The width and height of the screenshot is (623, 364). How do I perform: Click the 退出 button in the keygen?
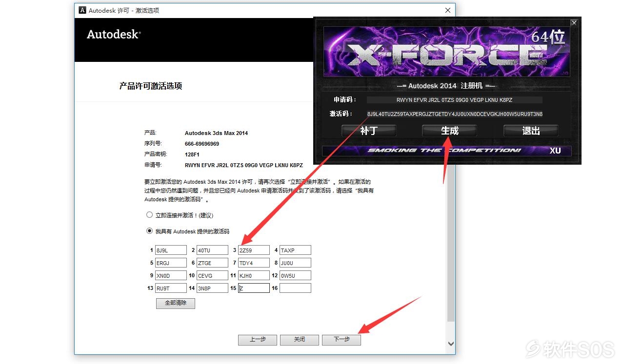click(531, 130)
